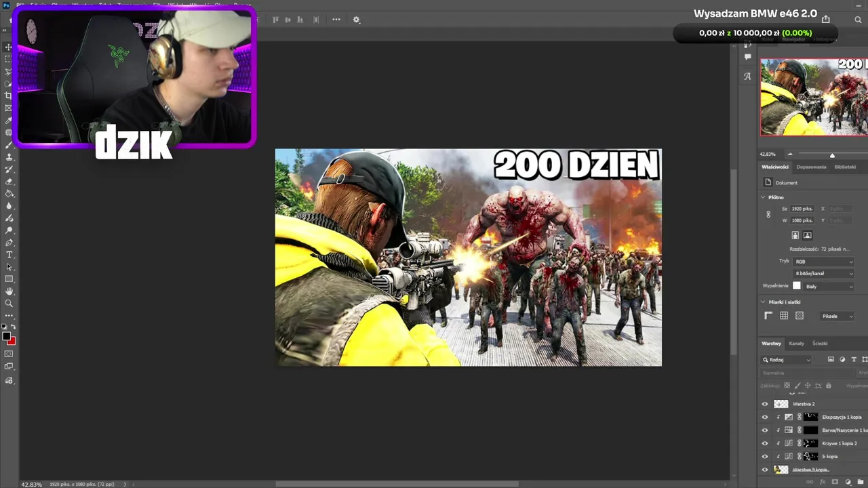The image size is (868, 488).
Task: Open the 8 bitów/kanał dropdown
Action: 824,273
